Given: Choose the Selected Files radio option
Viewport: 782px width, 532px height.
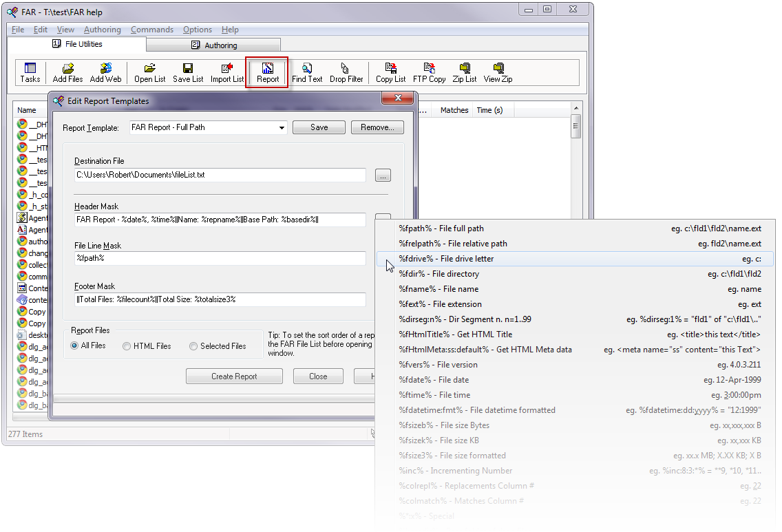Looking at the screenshot, I should (193, 346).
